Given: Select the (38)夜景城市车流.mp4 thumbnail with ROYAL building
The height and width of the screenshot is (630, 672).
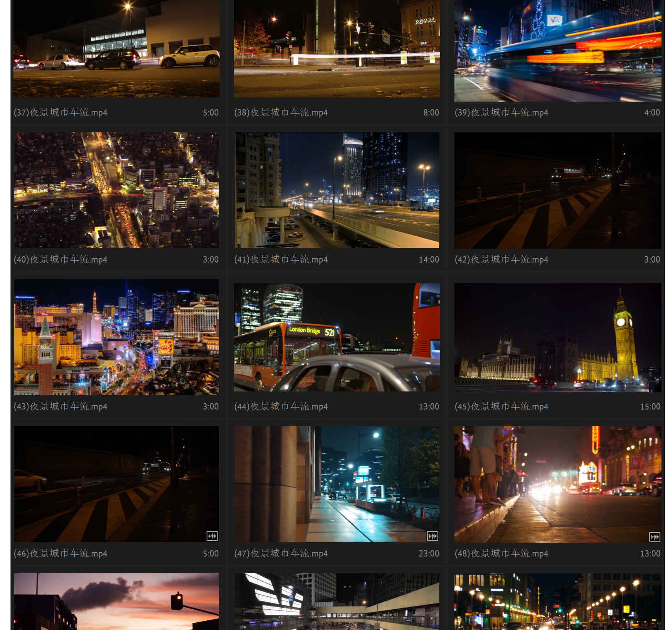Looking at the screenshot, I should tap(337, 49).
